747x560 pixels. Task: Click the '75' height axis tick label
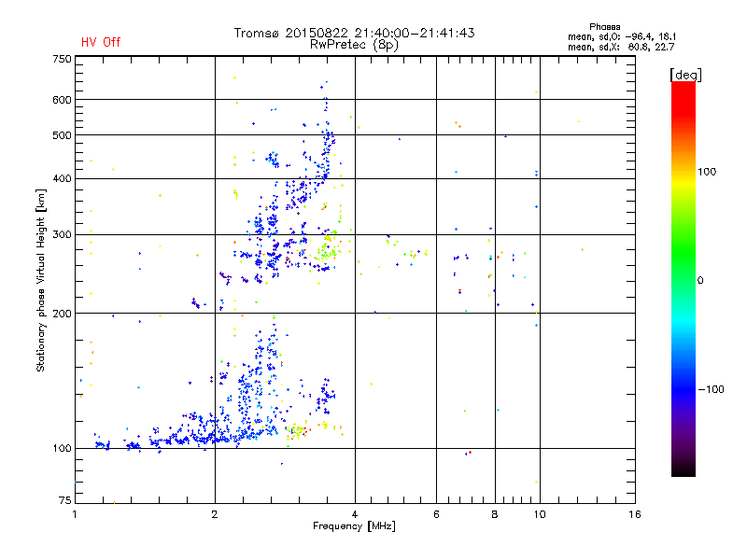pos(65,500)
